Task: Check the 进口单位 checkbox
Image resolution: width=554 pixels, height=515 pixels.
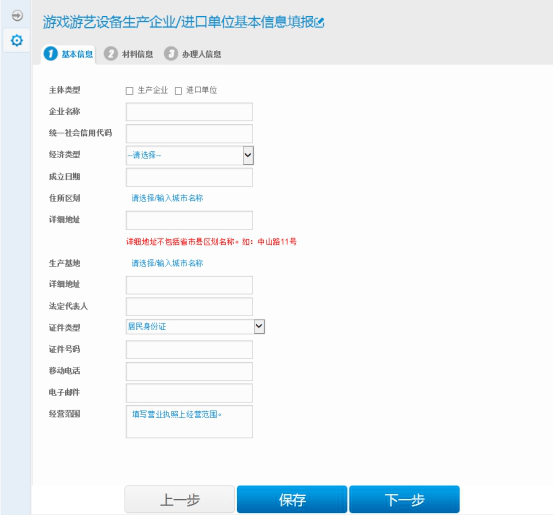Action: point(178,91)
